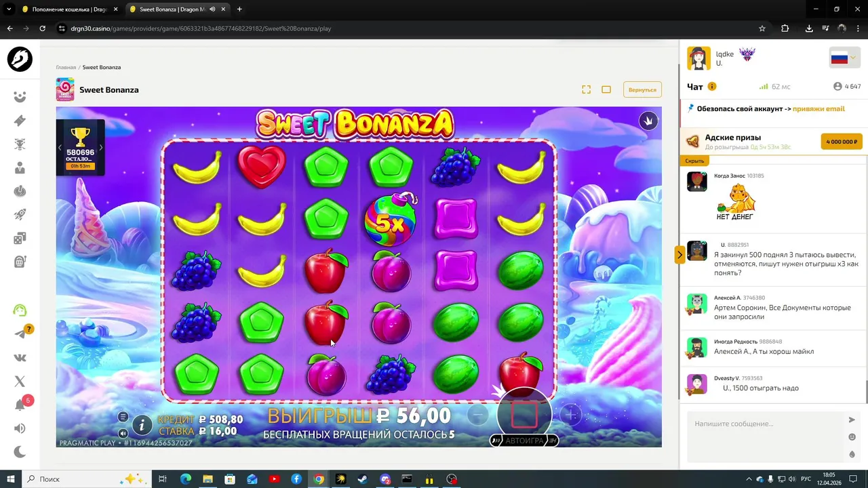Show previous tournament panel entry
This screenshot has height=488, width=868.
click(x=60, y=148)
